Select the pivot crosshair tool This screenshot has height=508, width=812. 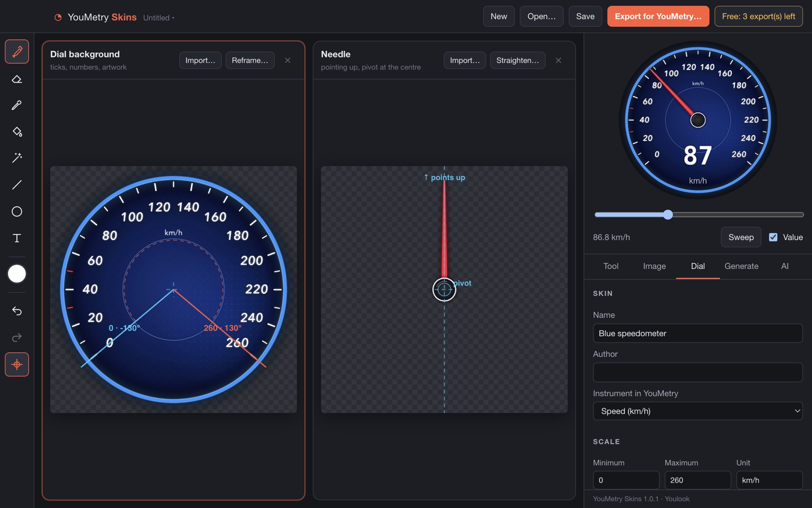(17, 364)
